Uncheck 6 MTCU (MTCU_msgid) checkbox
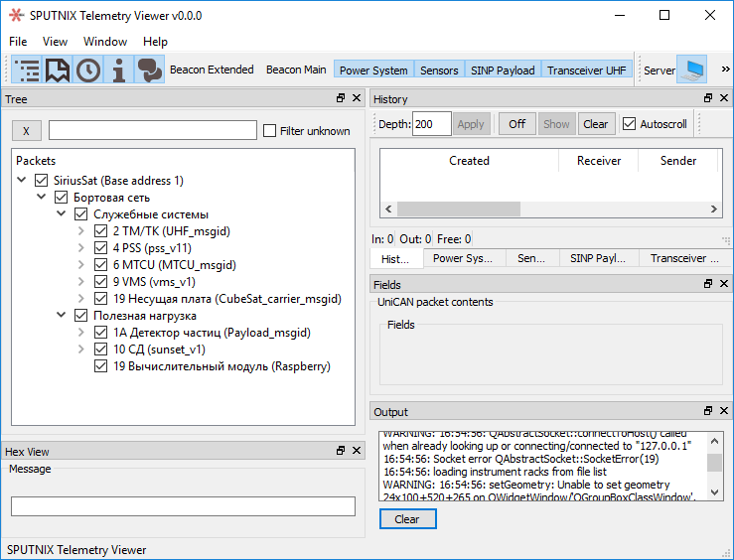 (100, 265)
